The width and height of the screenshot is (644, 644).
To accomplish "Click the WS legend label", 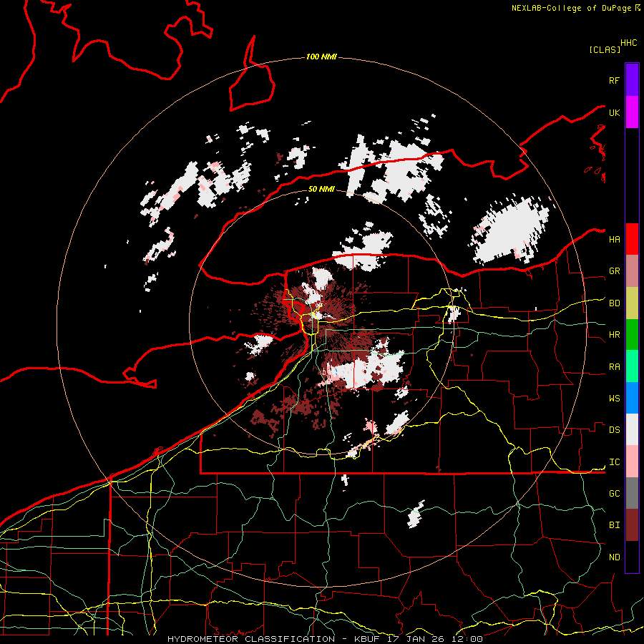I will click(614, 399).
